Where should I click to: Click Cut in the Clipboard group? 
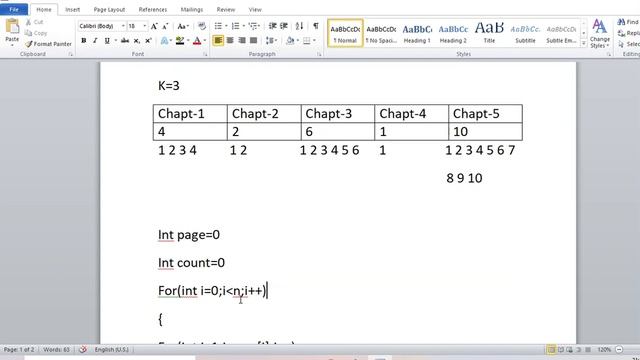34,22
